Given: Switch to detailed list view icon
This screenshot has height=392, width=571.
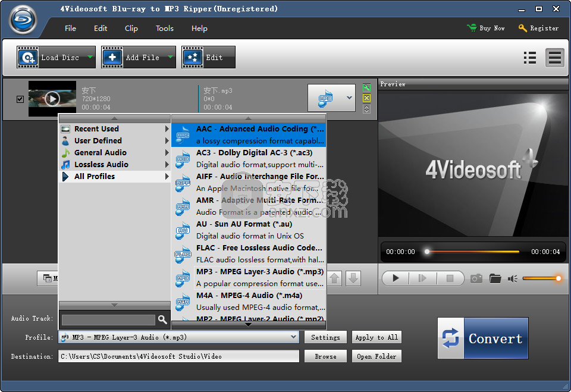Looking at the screenshot, I should [554, 58].
